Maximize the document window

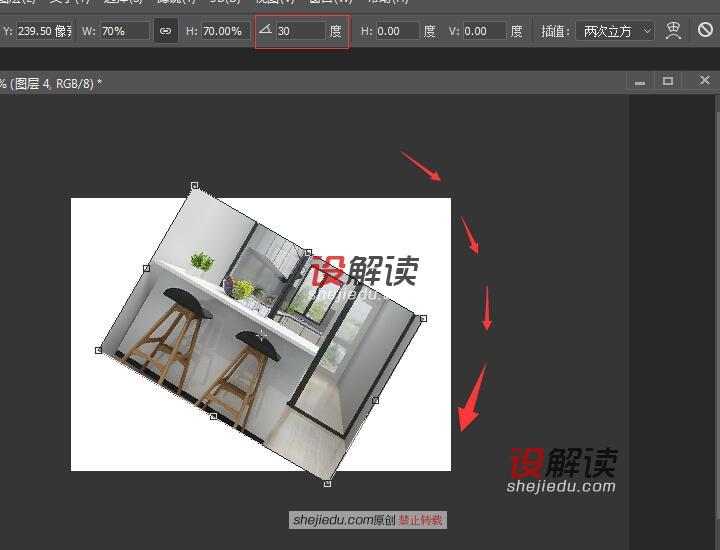(x=668, y=81)
